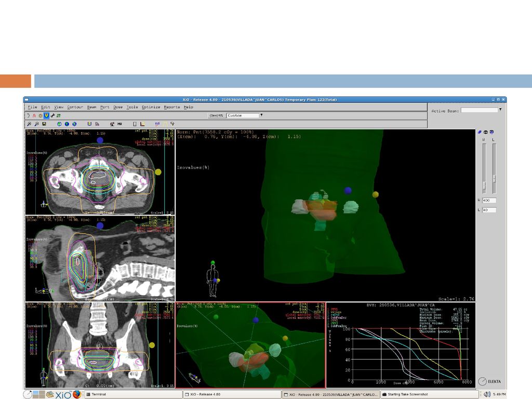Open the window menu icon in XiO title bar

(x=26, y=100)
